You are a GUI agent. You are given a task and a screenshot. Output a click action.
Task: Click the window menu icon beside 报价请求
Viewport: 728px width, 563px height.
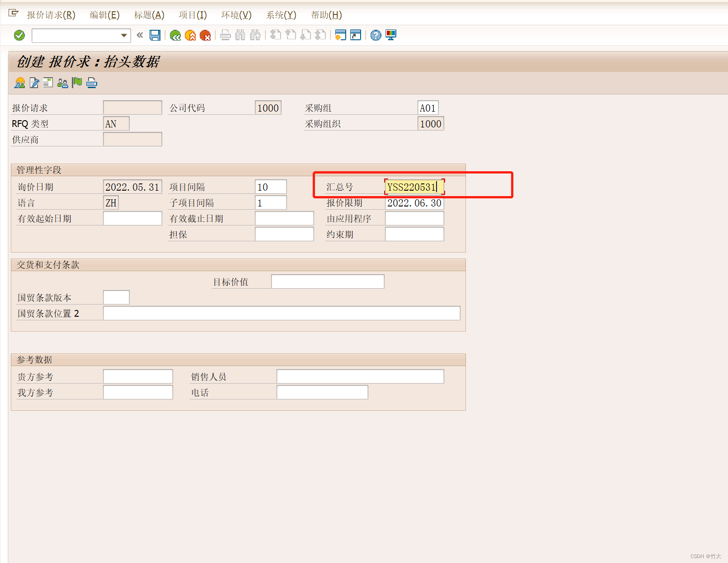click(x=14, y=13)
